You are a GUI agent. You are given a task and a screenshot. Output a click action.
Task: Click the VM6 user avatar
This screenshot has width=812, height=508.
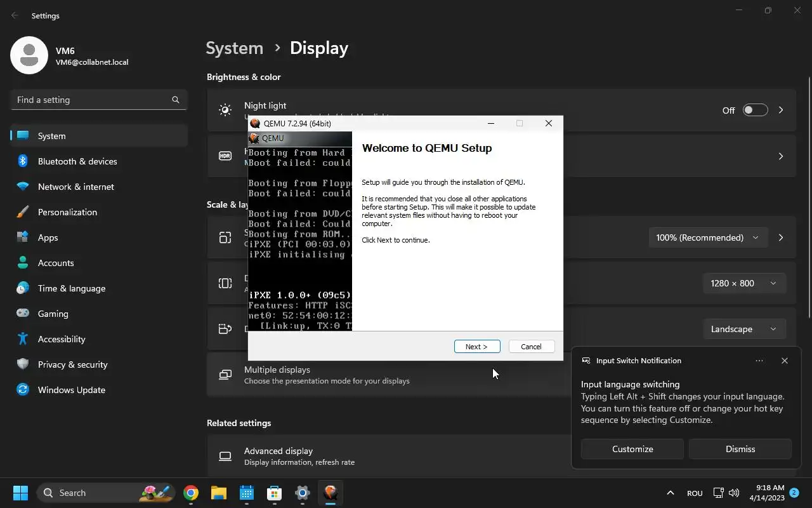click(x=29, y=55)
